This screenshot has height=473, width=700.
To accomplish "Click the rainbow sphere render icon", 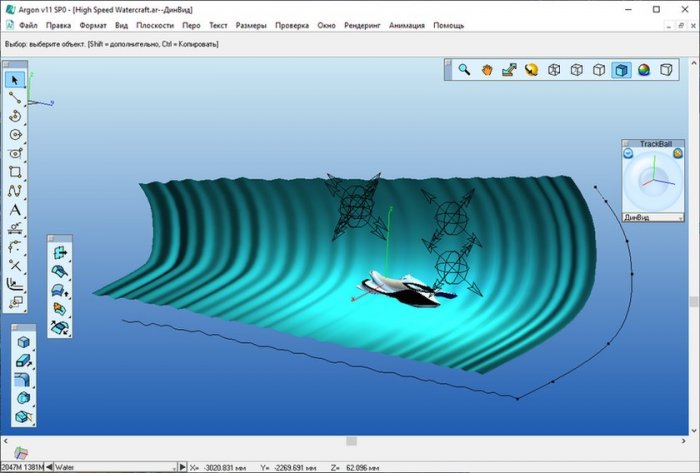I will coord(644,70).
